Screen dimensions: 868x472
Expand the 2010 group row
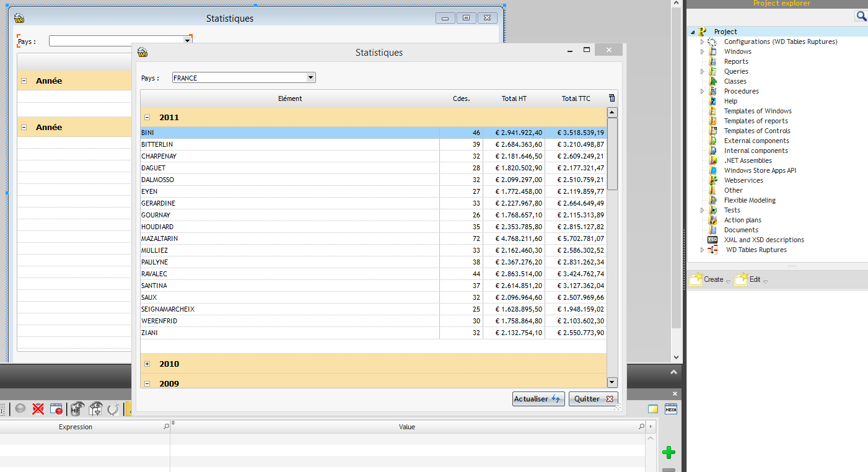click(147, 364)
